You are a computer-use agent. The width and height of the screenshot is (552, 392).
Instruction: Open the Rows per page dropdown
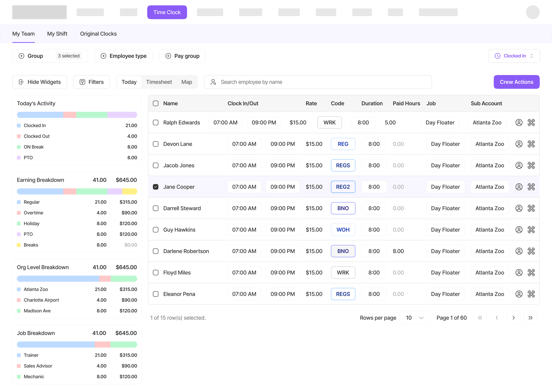pyautogui.click(x=415, y=318)
